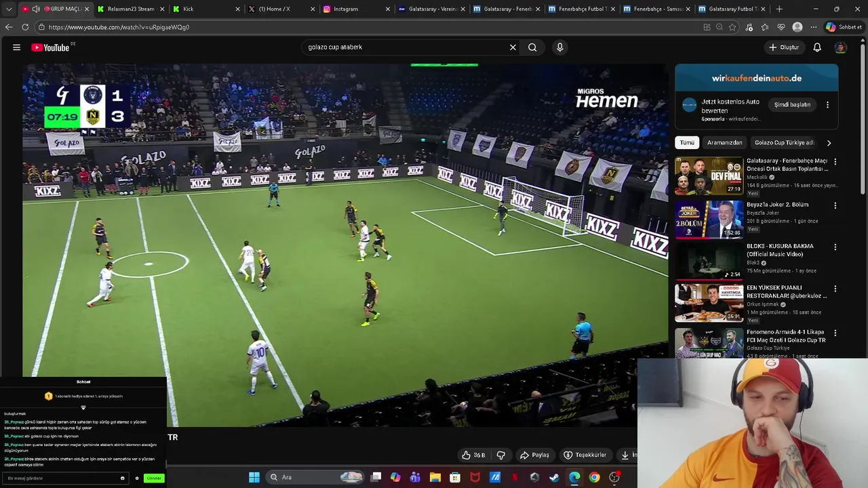Open Microsoft Store from the taskbar
868x488 pixels.
[x=455, y=477]
